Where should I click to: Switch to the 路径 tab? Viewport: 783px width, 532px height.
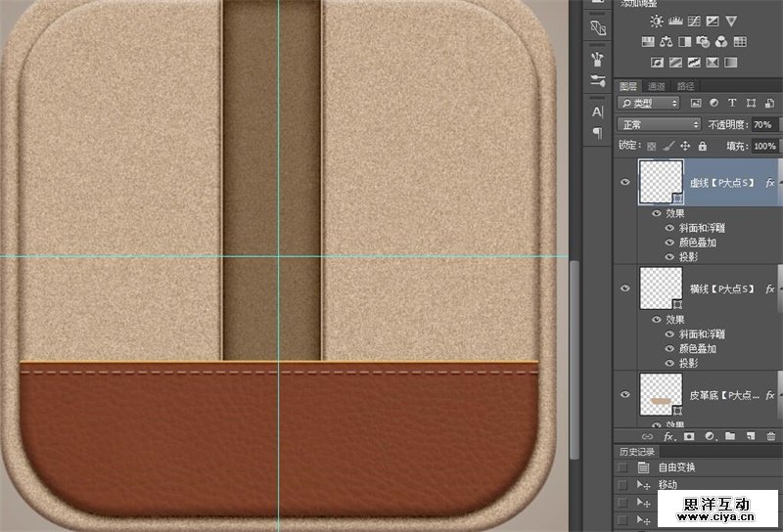click(685, 86)
